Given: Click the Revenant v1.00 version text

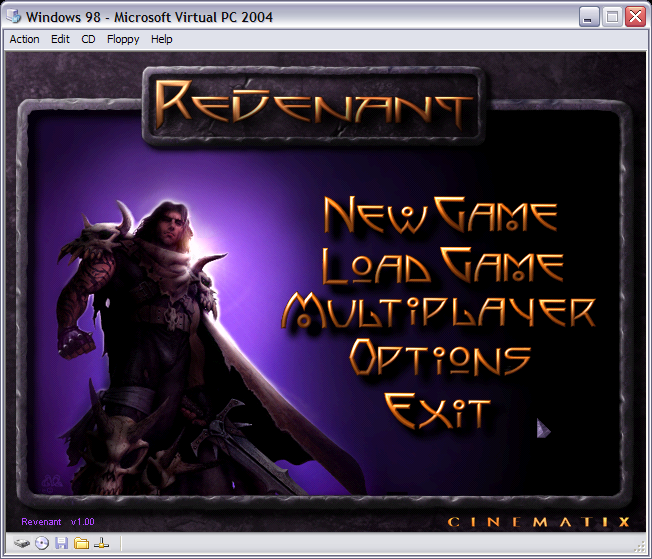Looking at the screenshot, I should [x=58, y=522].
